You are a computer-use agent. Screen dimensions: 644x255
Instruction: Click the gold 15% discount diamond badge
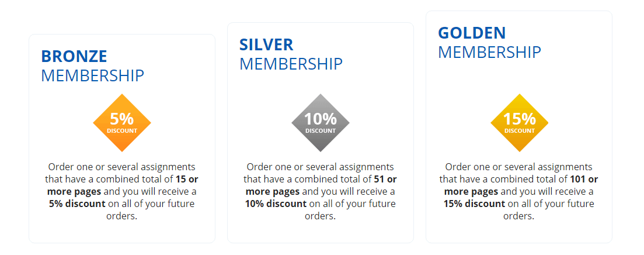[x=520, y=123]
